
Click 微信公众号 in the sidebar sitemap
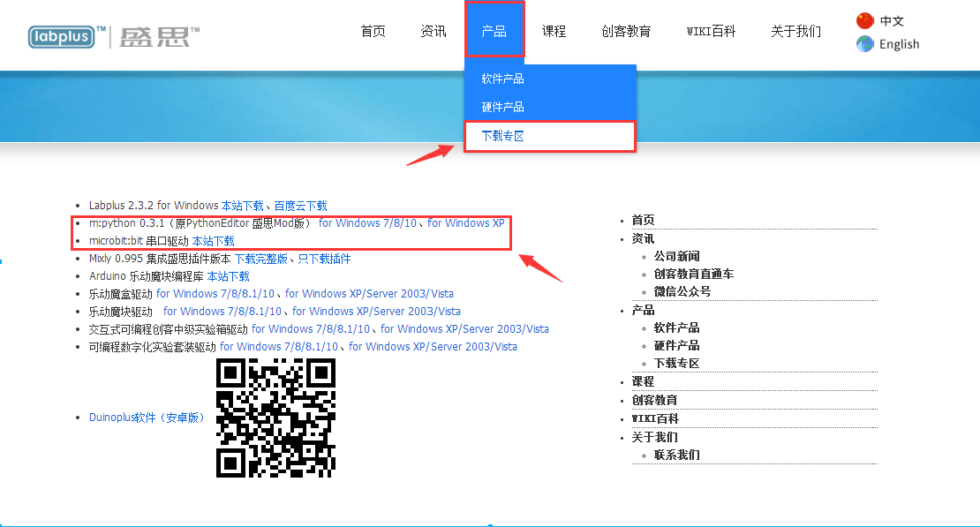pyautogui.click(x=682, y=291)
